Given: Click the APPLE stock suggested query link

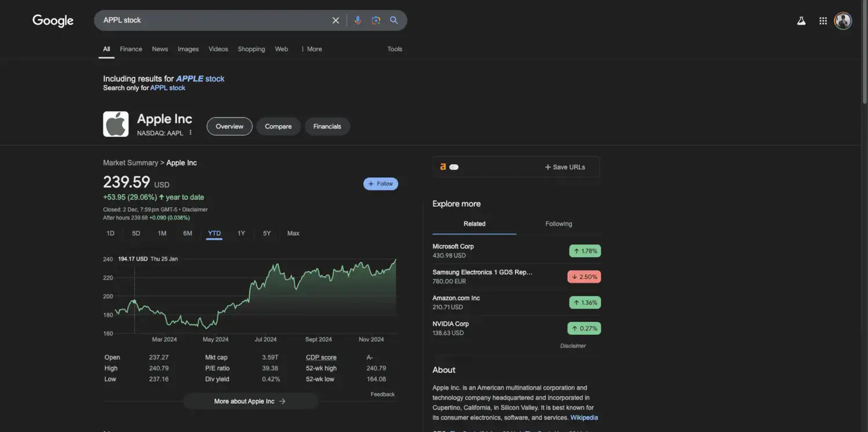Looking at the screenshot, I should click(200, 79).
